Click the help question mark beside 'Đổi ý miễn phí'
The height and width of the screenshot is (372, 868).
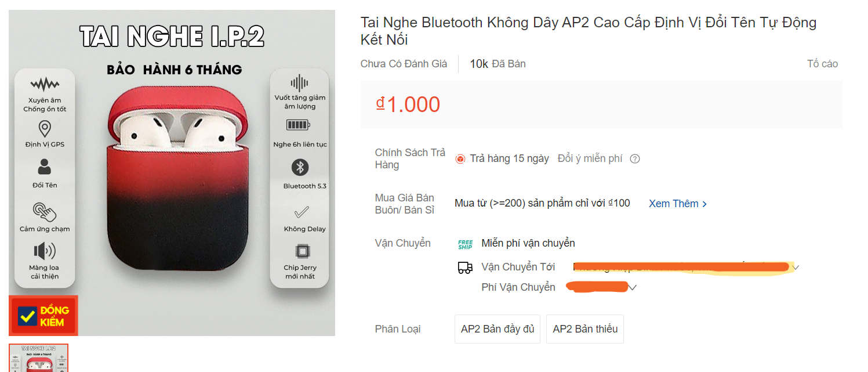pos(635,159)
